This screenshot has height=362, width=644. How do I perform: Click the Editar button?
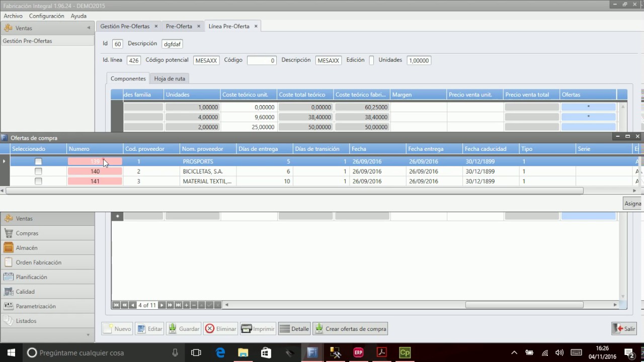[149, 329]
